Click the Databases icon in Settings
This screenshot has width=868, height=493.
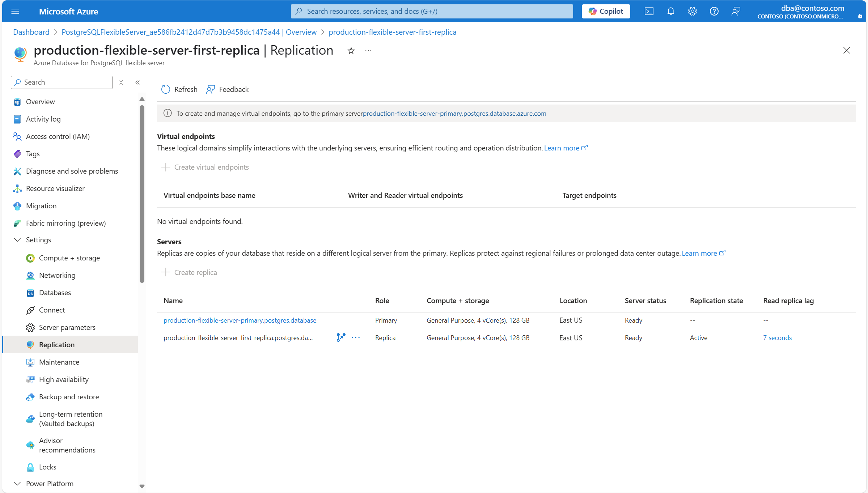tap(30, 293)
